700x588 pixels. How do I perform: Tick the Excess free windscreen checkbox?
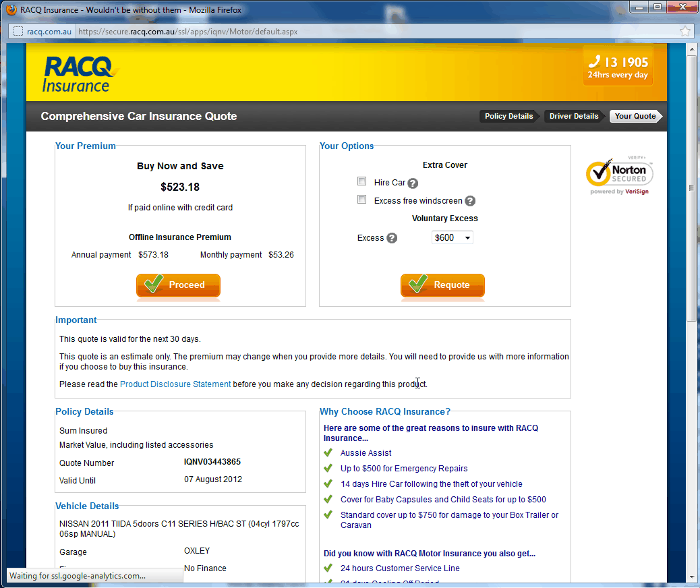point(361,200)
